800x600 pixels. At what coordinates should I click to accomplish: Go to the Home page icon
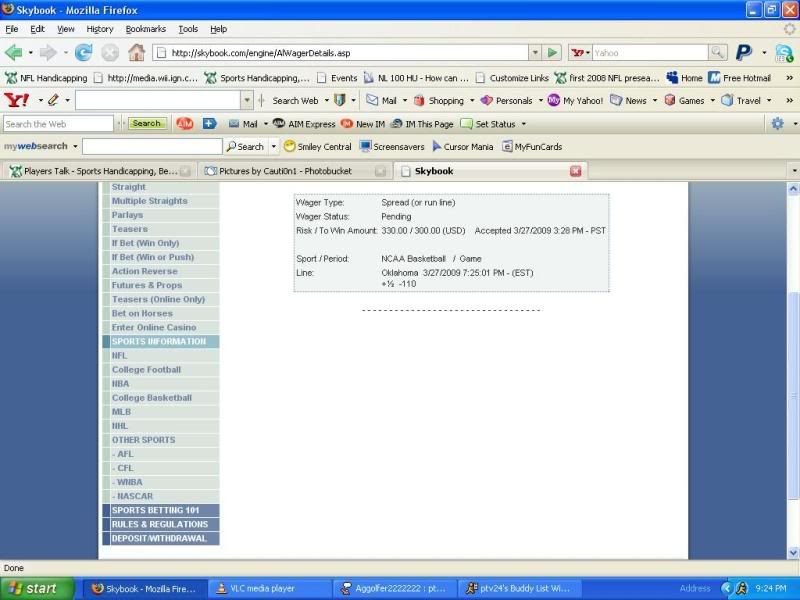point(136,52)
